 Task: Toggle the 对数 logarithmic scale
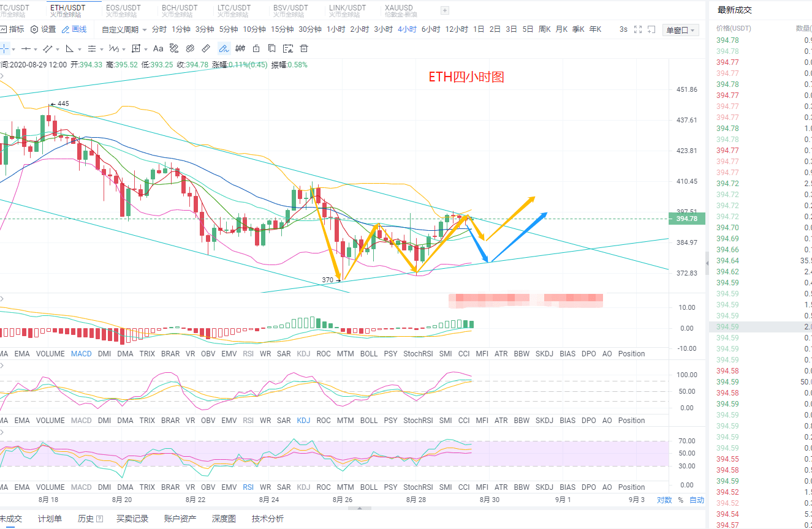[x=664, y=500]
